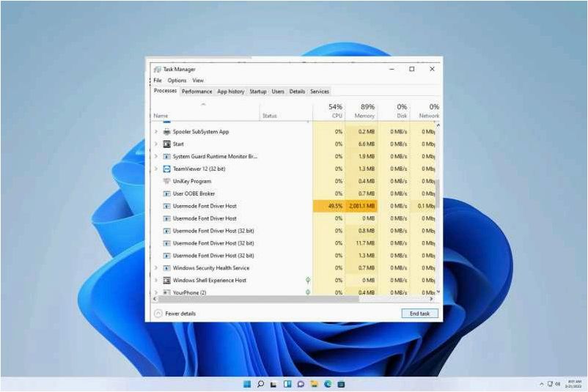Sort by the Name column header

[206, 111]
